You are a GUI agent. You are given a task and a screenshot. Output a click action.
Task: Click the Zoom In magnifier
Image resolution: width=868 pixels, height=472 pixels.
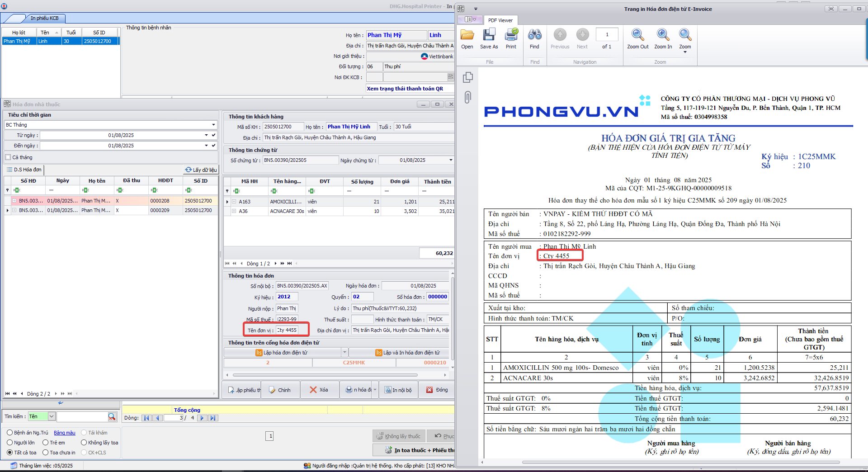[x=663, y=39]
